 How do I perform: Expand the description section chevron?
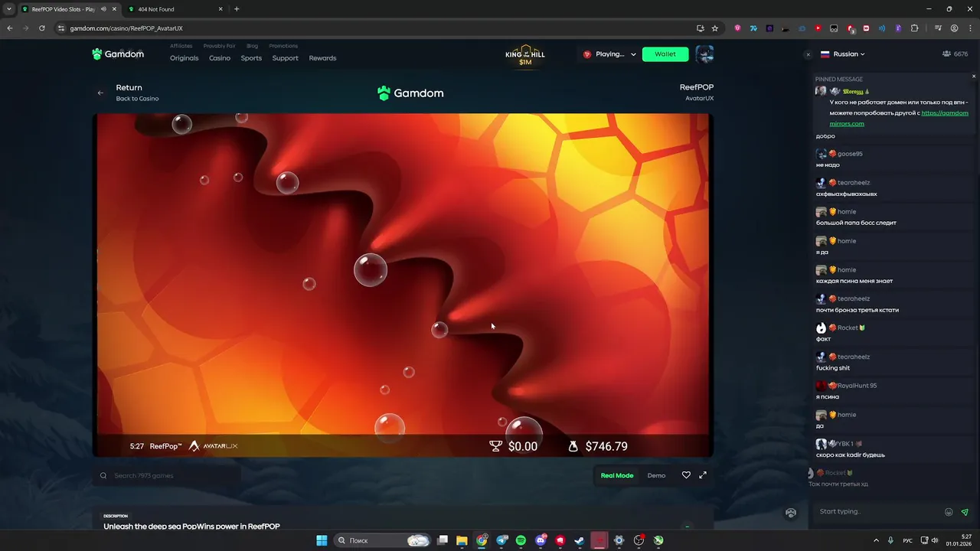tap(687, 526)
